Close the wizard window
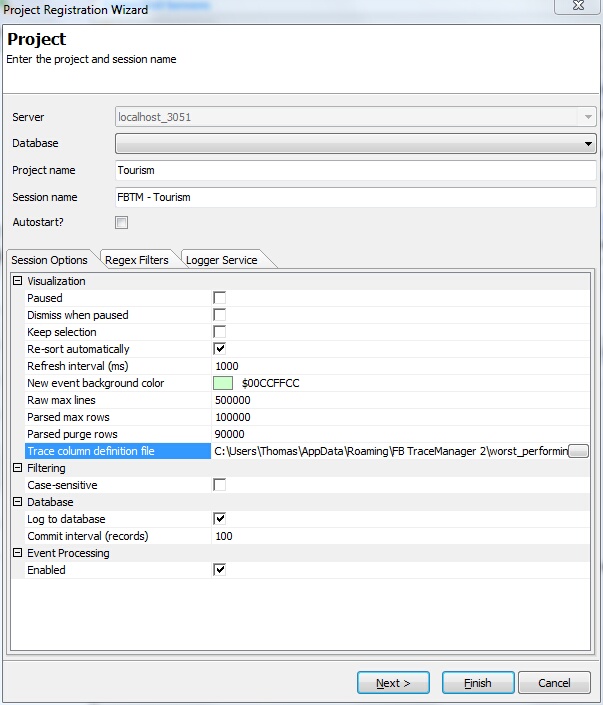603x705 pixels. click(578, 6)
